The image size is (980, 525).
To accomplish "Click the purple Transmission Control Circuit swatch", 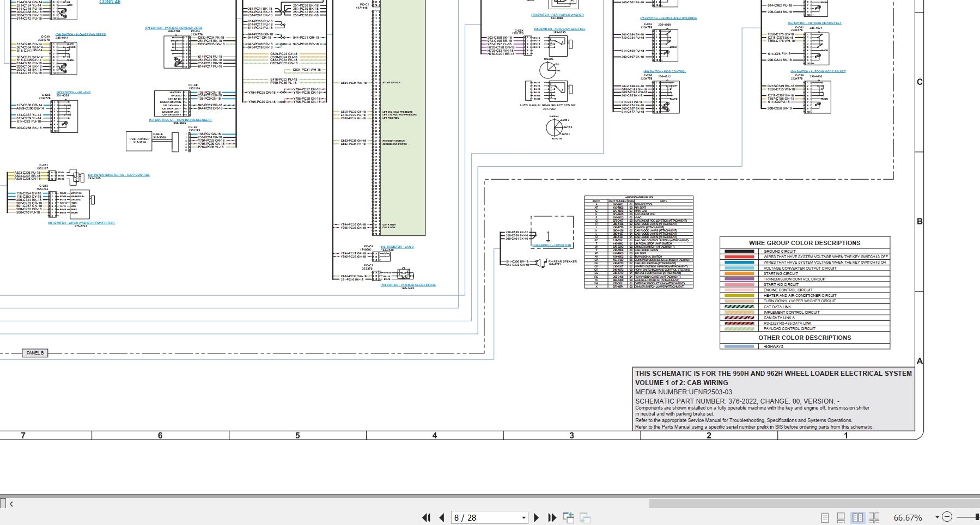I will 739,279.
